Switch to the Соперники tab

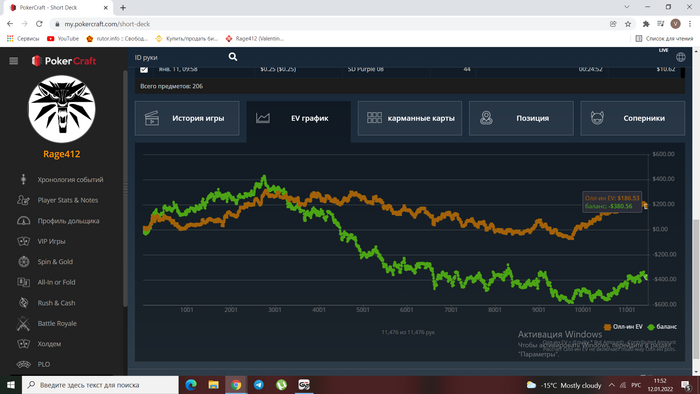tap(633, 118)
